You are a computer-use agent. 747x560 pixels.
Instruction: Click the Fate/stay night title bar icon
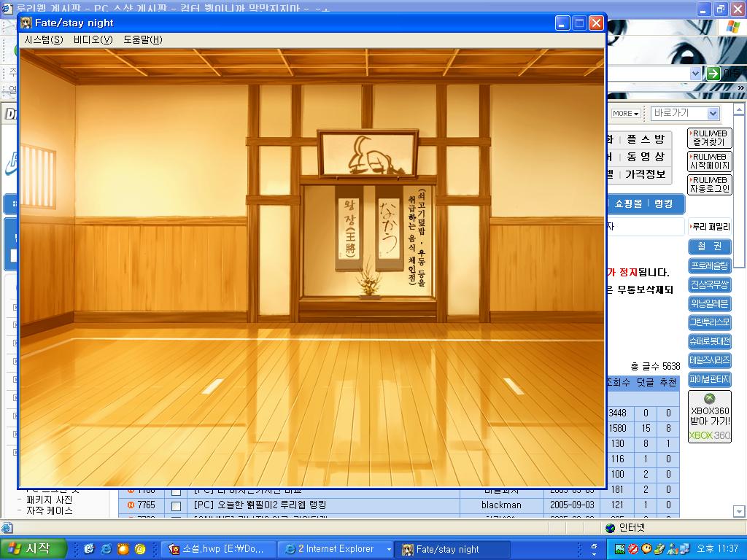(27, 23)
